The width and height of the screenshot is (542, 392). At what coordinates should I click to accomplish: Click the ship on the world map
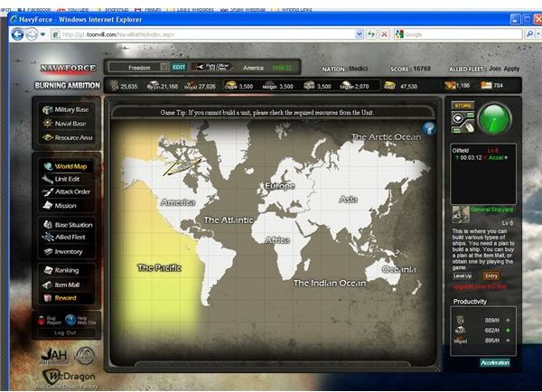pos(182,166)
